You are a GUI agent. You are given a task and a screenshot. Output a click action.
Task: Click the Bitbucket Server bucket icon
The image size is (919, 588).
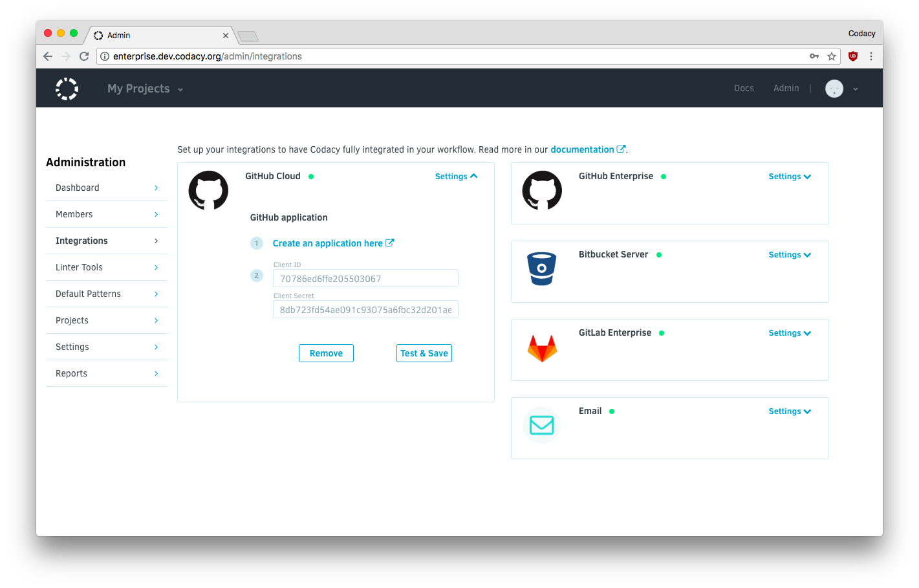point(542,268)
